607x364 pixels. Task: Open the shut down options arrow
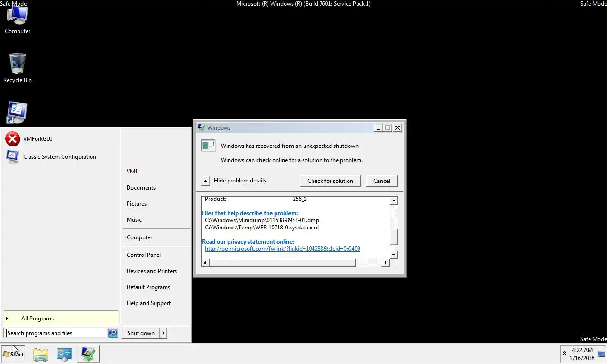pyautogui.click(x=164, y=333)
